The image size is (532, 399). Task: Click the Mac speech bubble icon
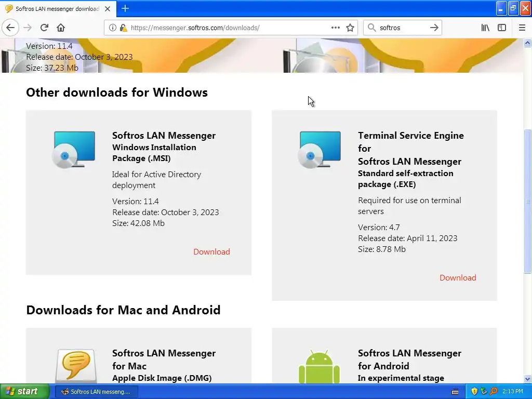point(76,366)
